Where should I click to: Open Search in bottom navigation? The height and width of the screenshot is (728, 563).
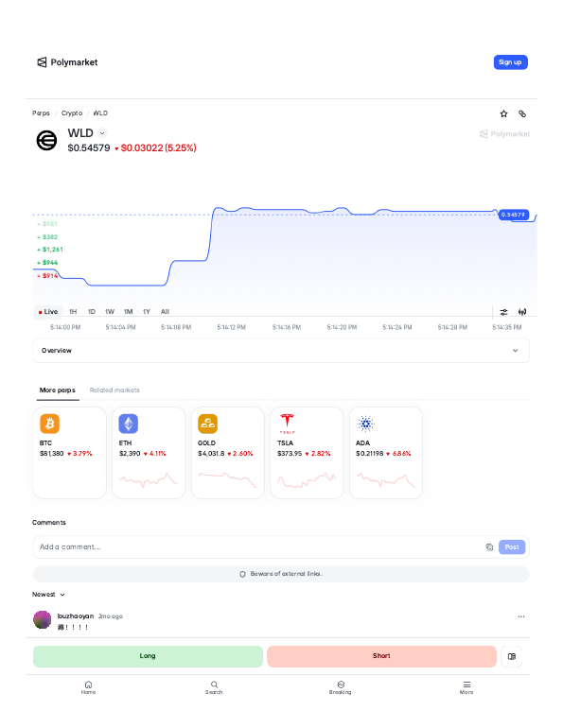(214, 687)
